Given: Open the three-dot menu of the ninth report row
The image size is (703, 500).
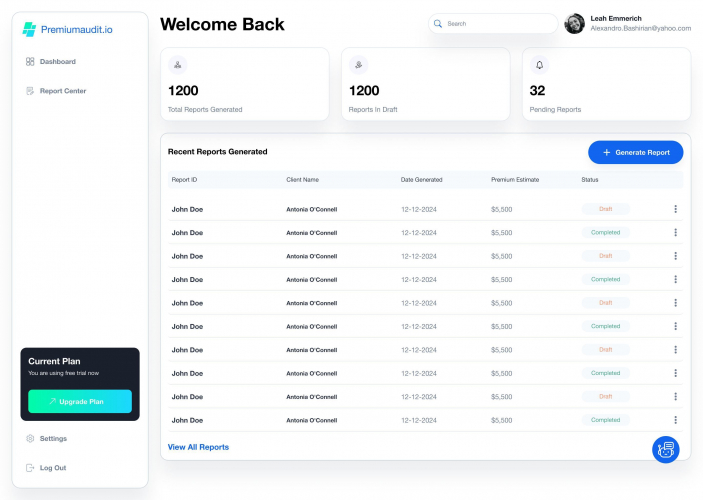Looking at the screenshot, I should [676, 396].
